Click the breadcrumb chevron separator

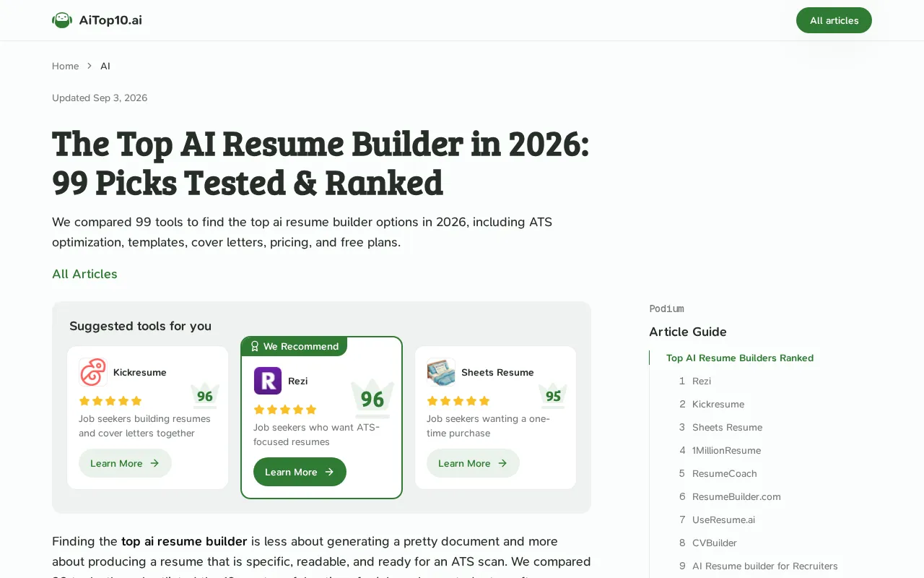pos(90,66)
